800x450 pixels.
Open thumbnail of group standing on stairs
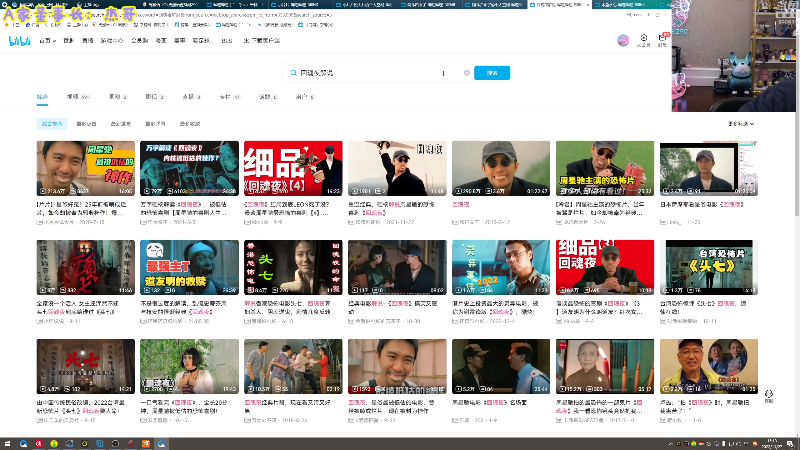pos(293,366)
